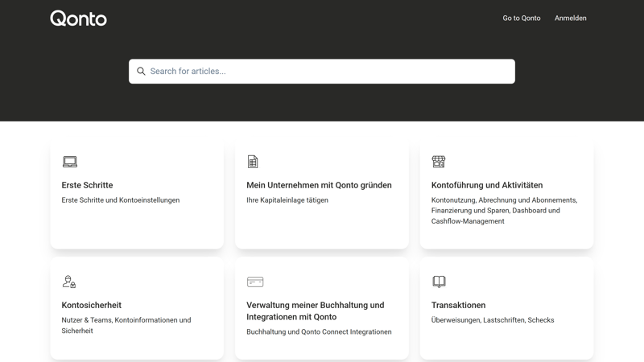Open the Go to Qonto link
644x362 pixels.
(x=521, y=18)
